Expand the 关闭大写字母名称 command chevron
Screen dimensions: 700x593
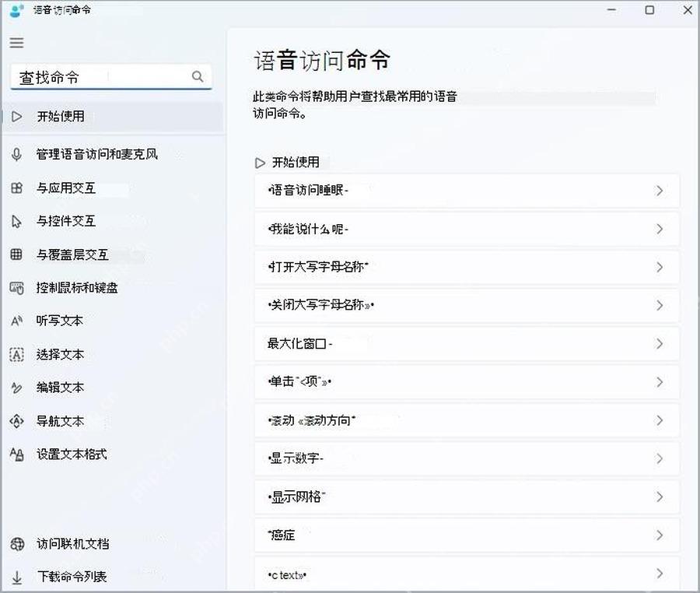pyautogui.click(x=660, y=305)
